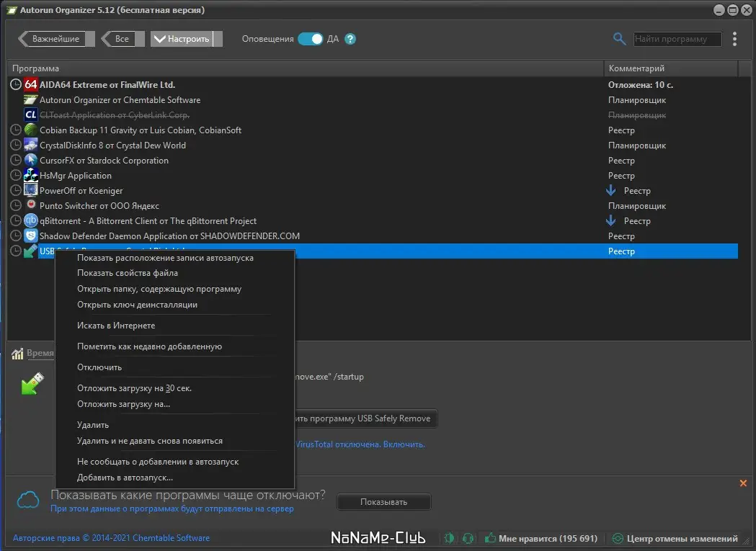Click the VirusTotal отключена. Включить link
Viewport: 756px width, 551px height.
(x=360, y=444)
